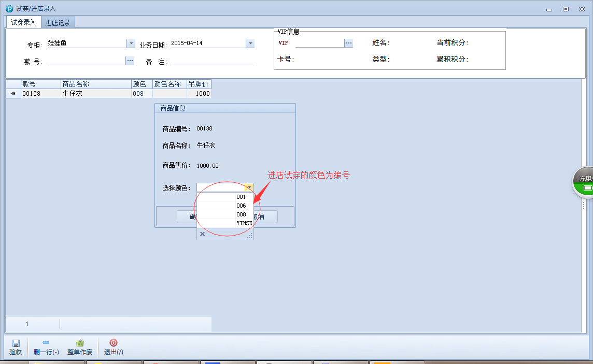Switch to the 进店记录 tab
This screenshot has width=593, height=364.
[58, 22]
